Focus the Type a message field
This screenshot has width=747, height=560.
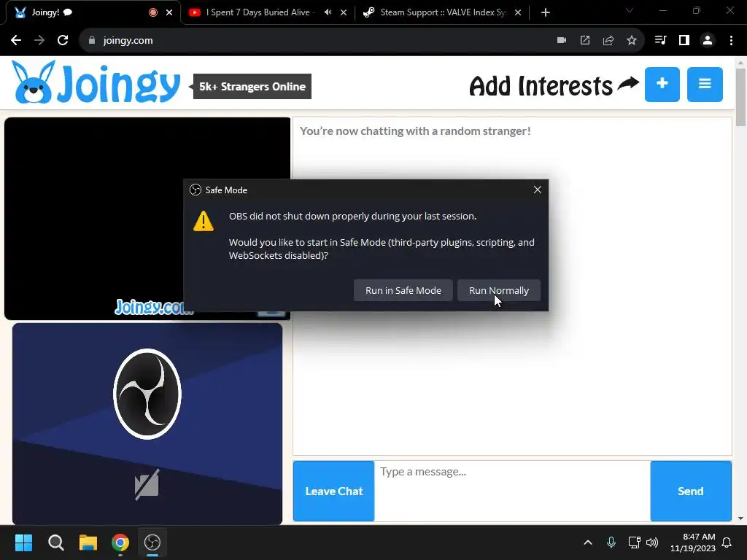tap(512, 491)
